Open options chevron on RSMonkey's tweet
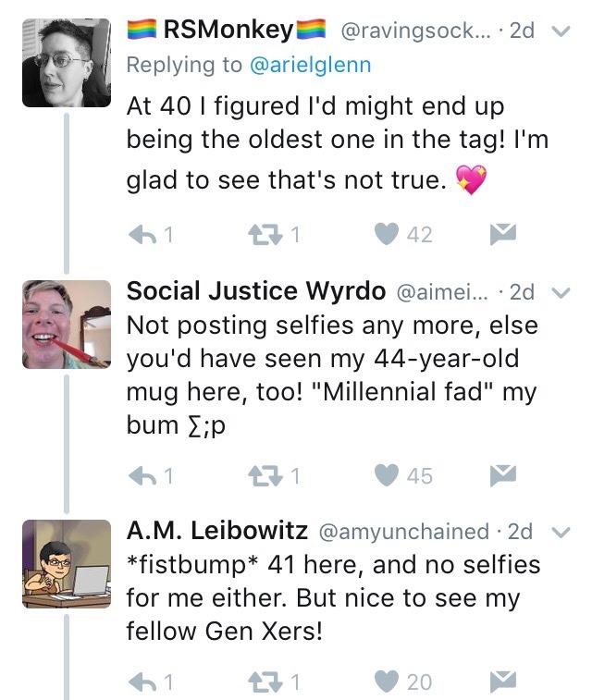Viewport: 592px width, 700px height. pyautogui.click(x=559, y=32)
